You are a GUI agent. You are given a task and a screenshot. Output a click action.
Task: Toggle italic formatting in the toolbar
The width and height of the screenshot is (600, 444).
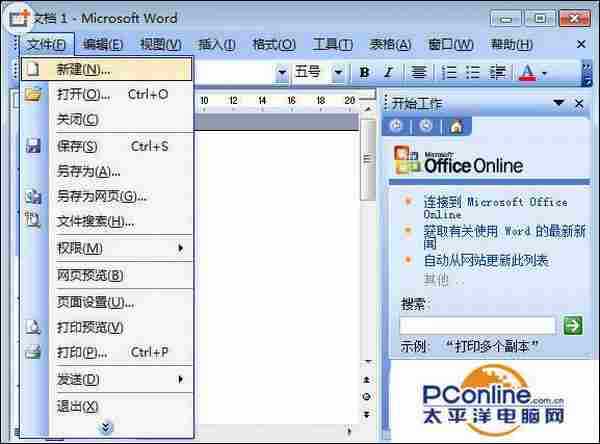386,73
